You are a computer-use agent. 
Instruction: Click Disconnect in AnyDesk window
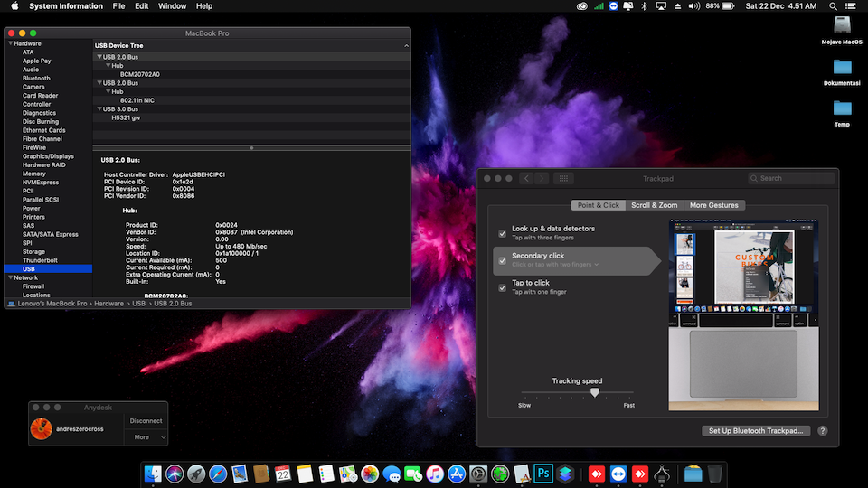pyautogui.click(x=146, y=421)
